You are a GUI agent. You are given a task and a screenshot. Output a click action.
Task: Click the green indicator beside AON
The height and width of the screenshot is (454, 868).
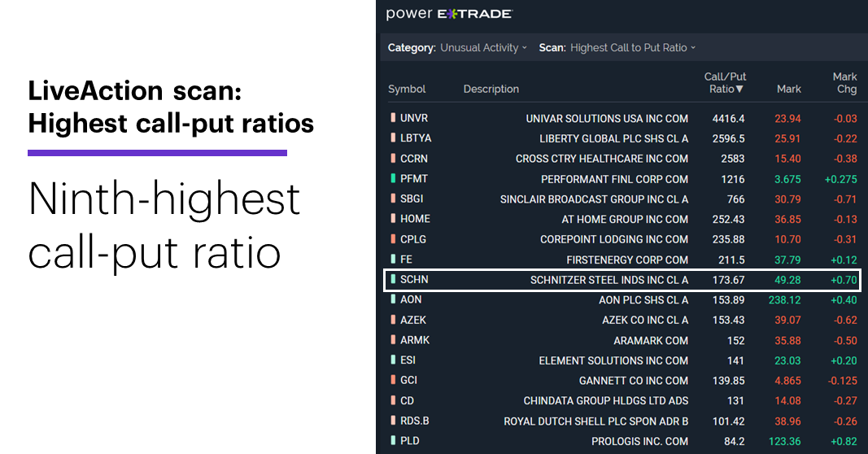point(393,299)
